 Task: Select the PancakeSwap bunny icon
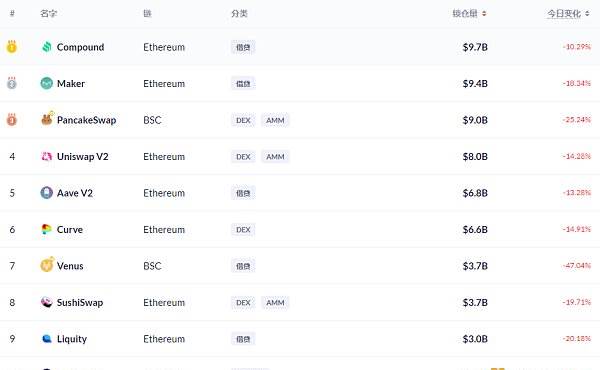coord(47,119)
